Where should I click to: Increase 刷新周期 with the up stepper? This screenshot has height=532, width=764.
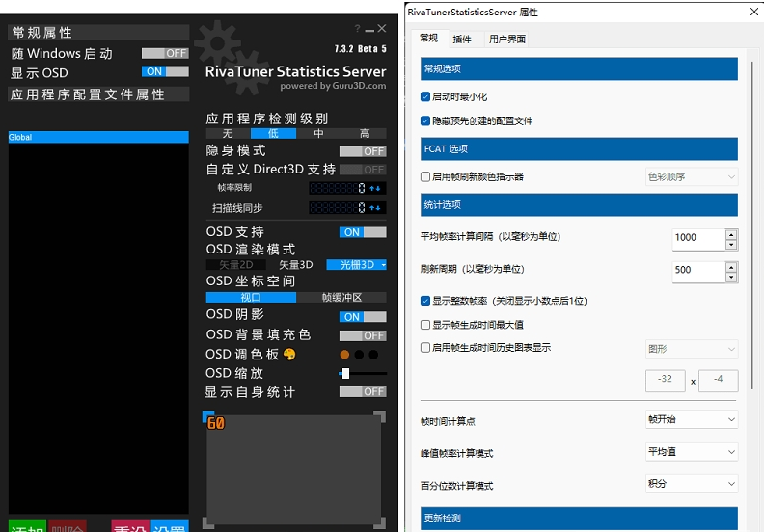tap(731, 267)
